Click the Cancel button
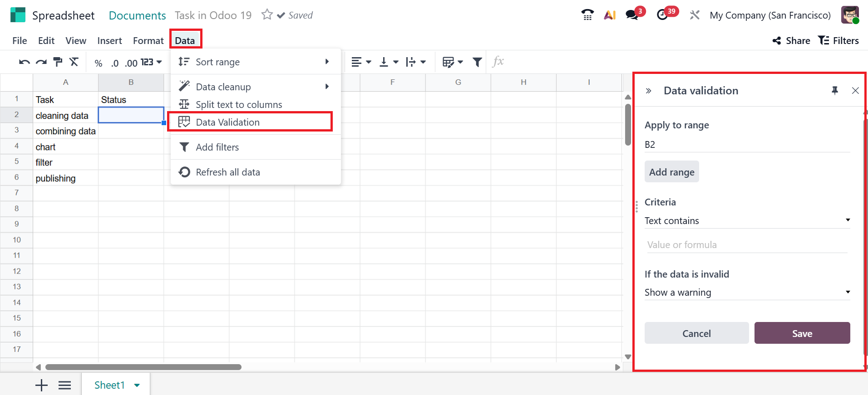The height and width of the screenshot is (395, 868). 697,333
